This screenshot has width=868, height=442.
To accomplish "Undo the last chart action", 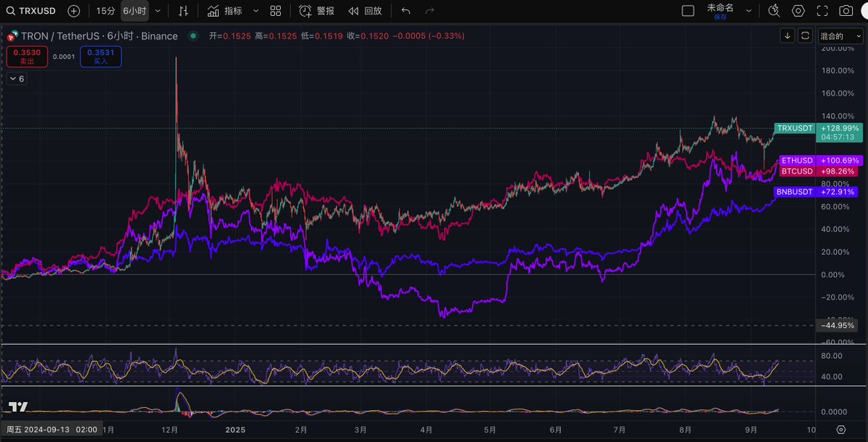I will (406, 11).
